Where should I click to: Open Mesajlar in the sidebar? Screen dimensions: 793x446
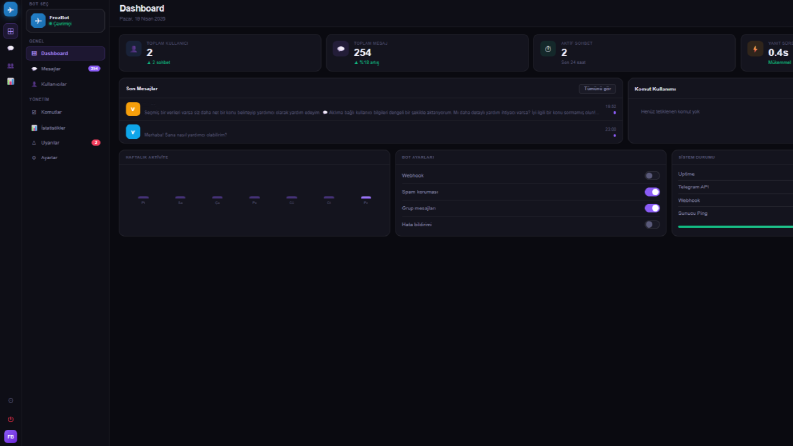[65, 69]
